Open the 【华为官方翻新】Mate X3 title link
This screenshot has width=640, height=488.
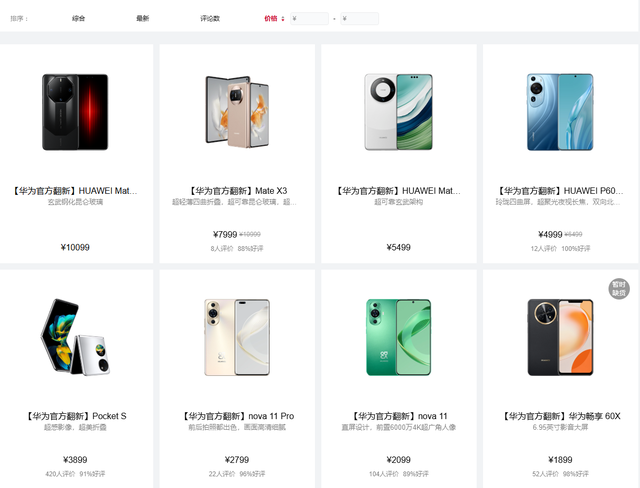click(237, 191)
